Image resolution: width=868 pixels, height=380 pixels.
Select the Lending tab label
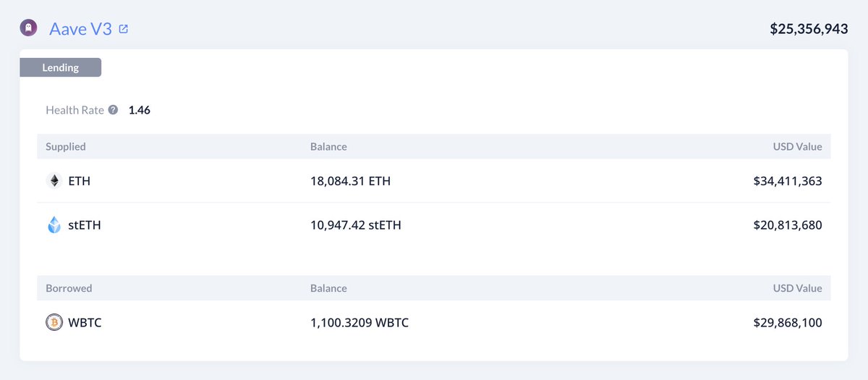point(61,67)
